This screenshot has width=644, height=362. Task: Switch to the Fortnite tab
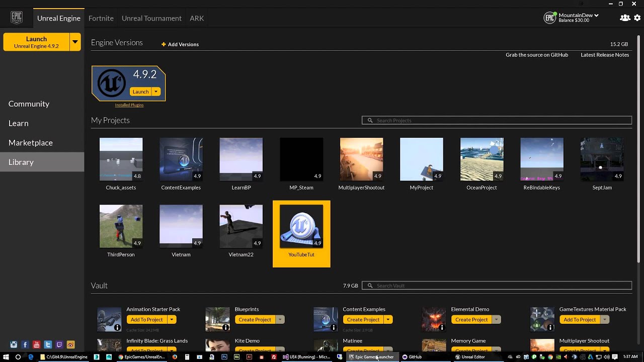tap(101, 18)
